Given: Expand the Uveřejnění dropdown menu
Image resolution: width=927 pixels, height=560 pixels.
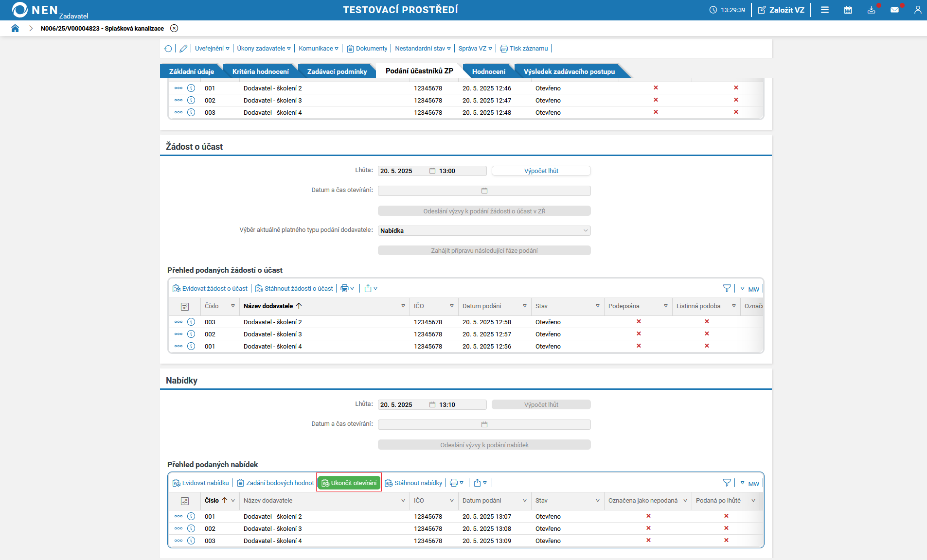Looking at the screenshot, I should click(212, 49).
